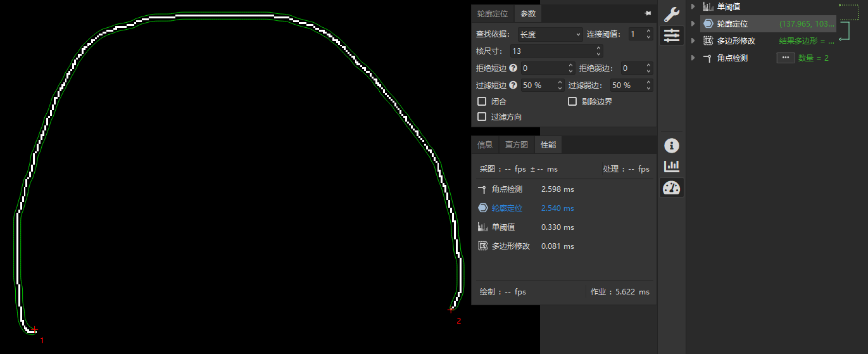Viewport: 868px width, 354px height.
Task: Click help icon next to 过滤短边
Action: pyautogui.click(x=513, y=85)
